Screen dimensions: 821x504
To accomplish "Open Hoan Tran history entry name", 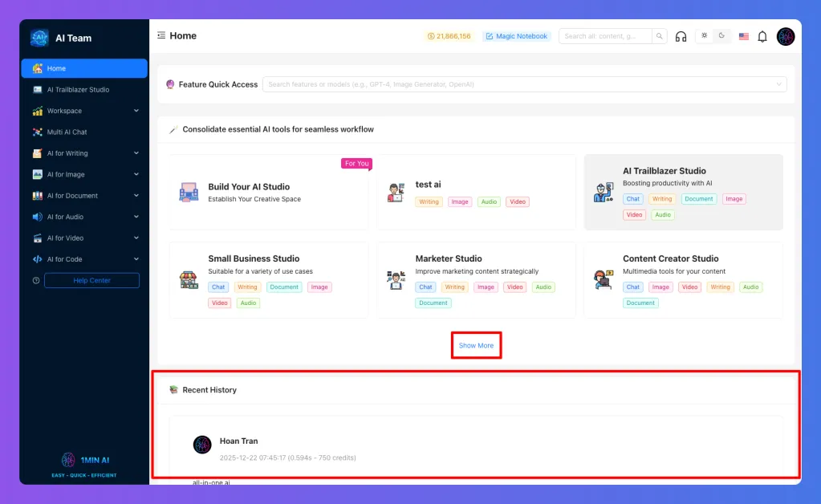I will click(239, 441).
